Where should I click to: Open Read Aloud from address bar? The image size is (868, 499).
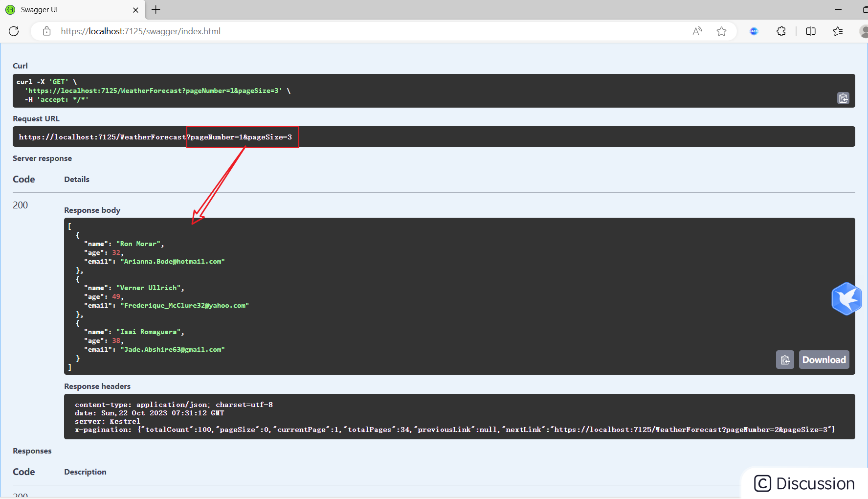[697, 31]
